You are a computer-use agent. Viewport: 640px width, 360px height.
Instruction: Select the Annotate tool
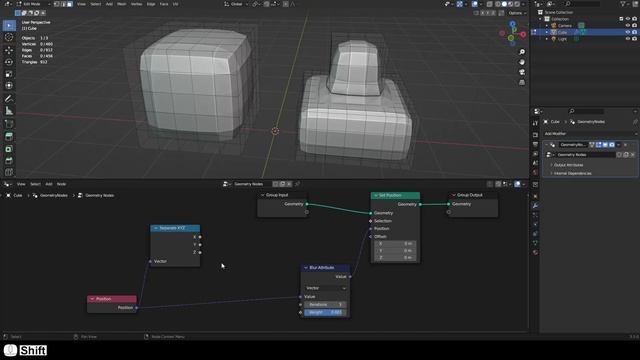(x=9, y=99)
